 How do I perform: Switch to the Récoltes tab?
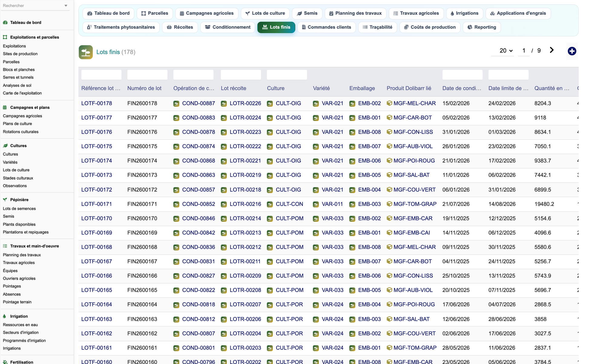(180, 27)
